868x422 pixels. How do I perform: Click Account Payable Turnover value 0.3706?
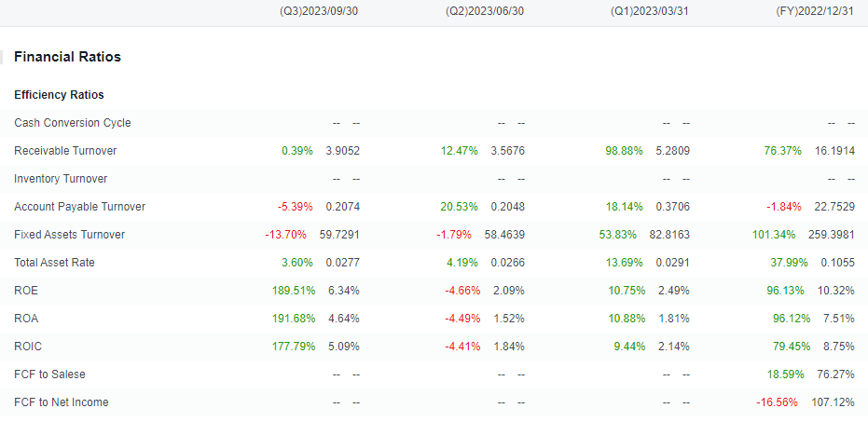(x=672, y=206)
